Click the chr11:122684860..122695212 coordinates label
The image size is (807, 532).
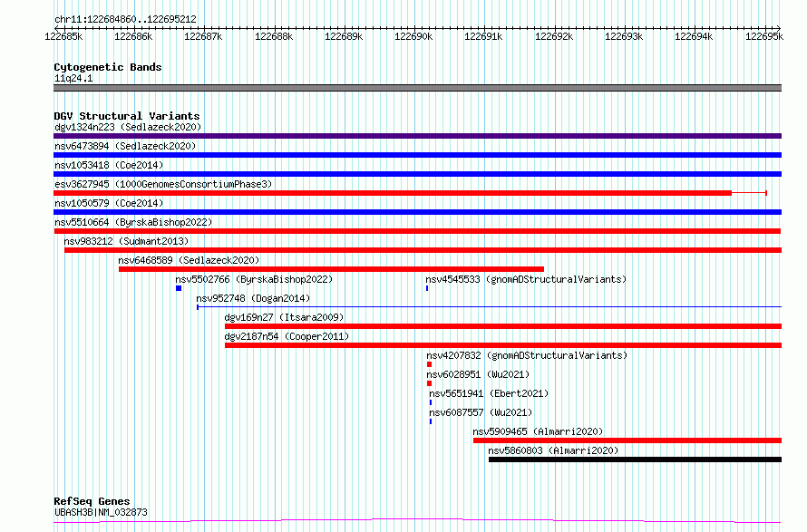pos(125,20)
